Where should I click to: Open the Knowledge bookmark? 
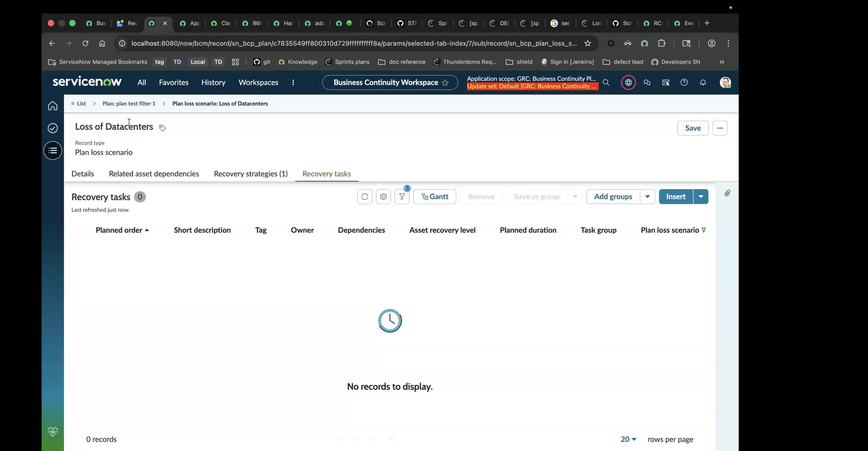coord(298,62)
